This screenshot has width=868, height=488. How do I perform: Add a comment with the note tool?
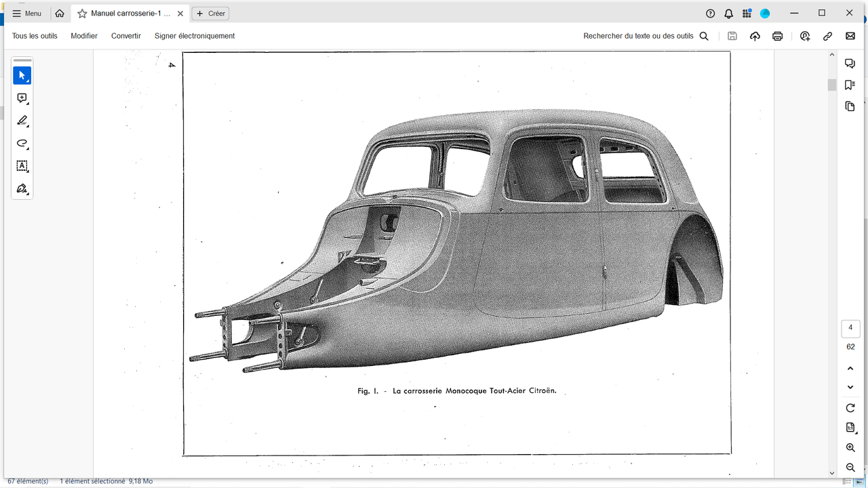pyautogui.click(x=22, y=98)
